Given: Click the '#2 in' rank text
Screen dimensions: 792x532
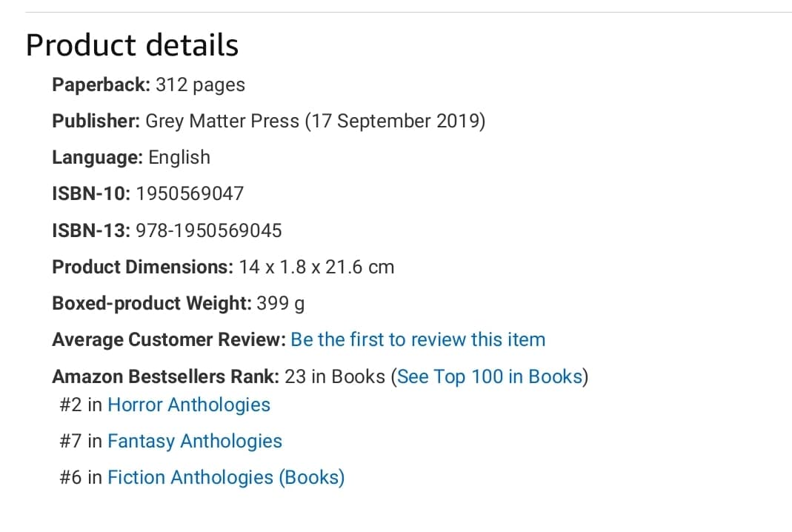Looking at the screenshot, I should point(81,405).
